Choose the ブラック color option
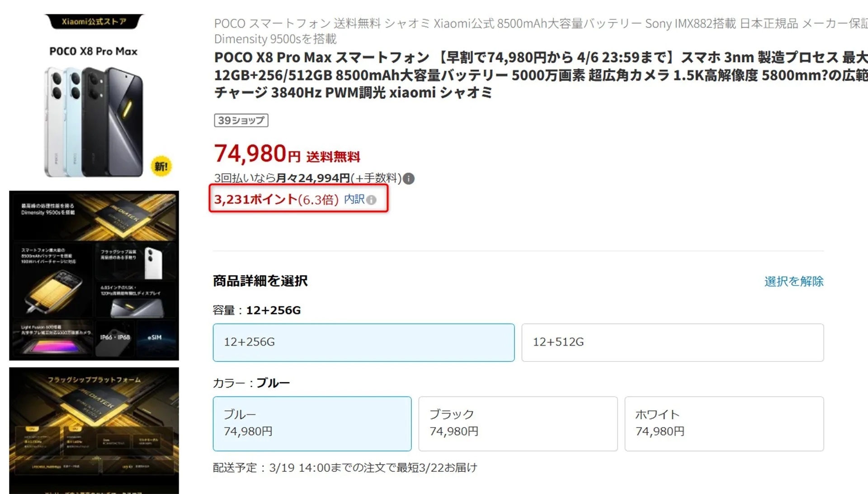This screenshot has width=868, height=494. (x=518, y=423)
